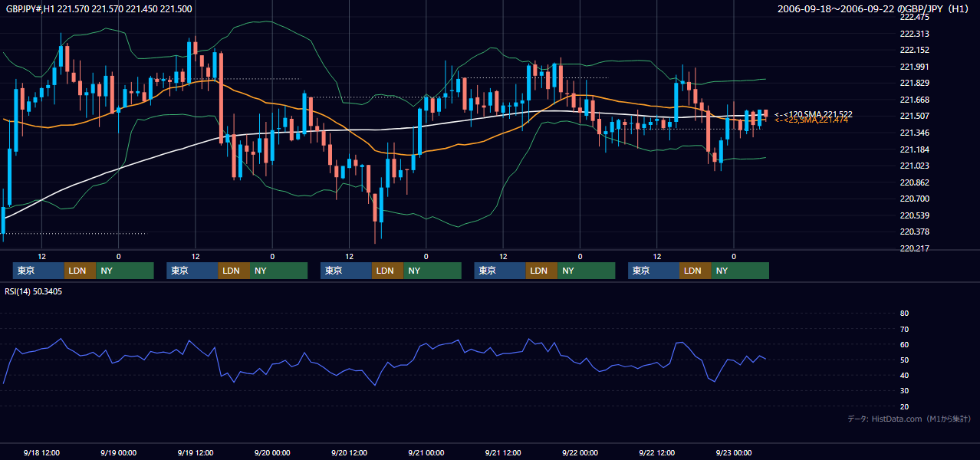Click RSI axis level 50
980x460 pixels.
[904, 360]
